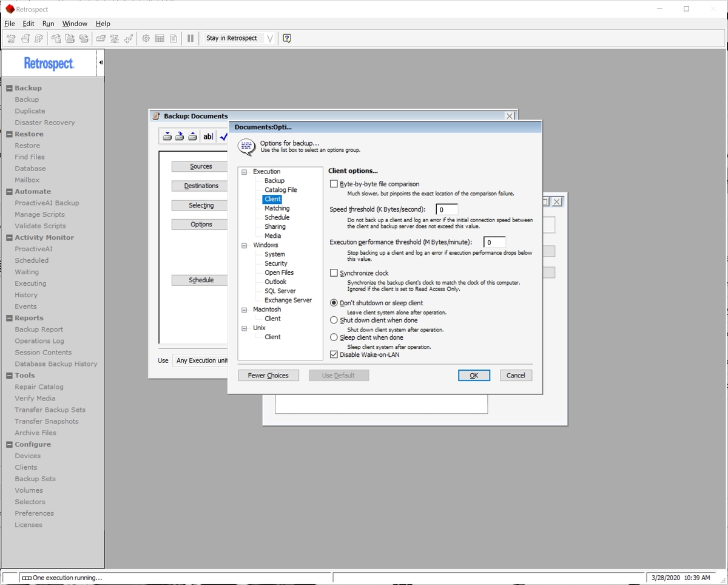
Task: Open the Any Execution unit dropdown
Action: 200,360
